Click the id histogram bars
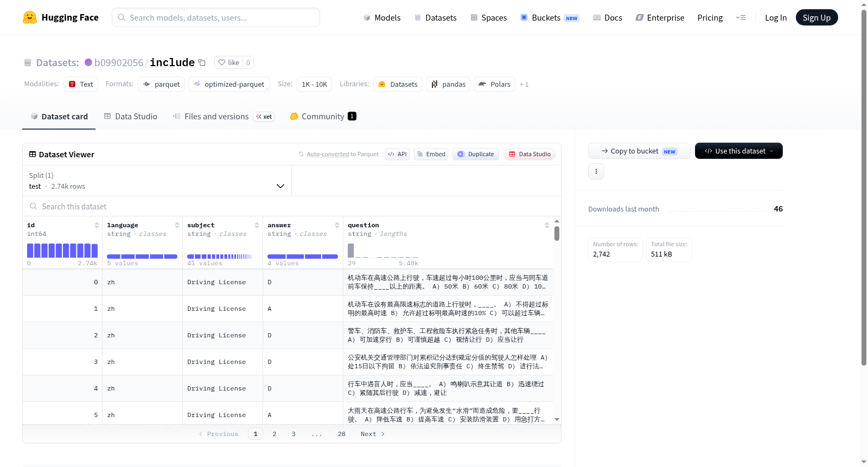Image resolution: width=868 pixels, height=467 pixels. 62,251
